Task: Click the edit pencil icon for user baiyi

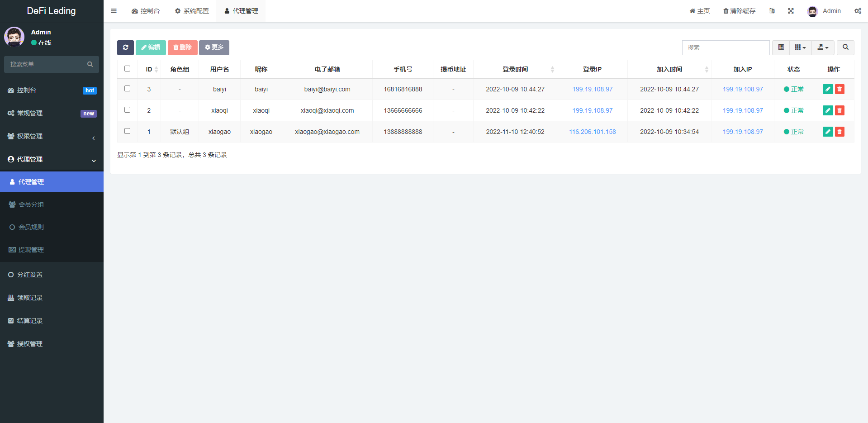Action: (x=827, y=89)
